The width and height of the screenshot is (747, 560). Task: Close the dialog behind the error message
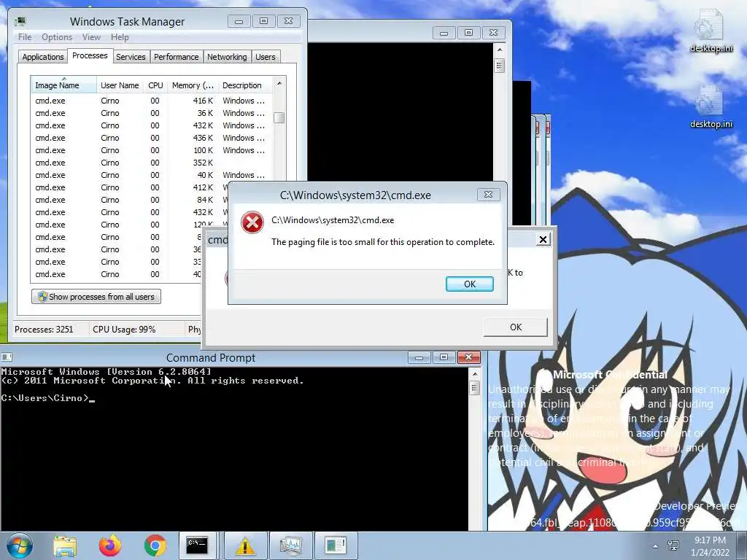[543, 239]
